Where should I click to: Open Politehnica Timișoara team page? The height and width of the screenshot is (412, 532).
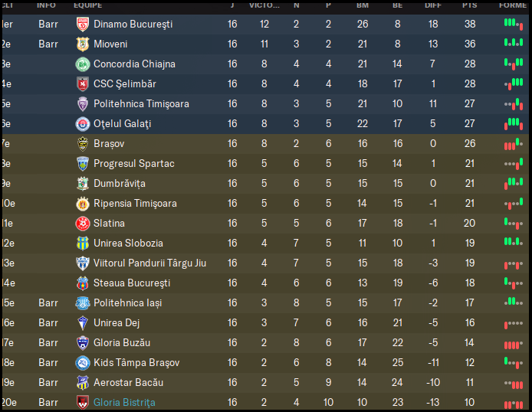click(141, 103)
